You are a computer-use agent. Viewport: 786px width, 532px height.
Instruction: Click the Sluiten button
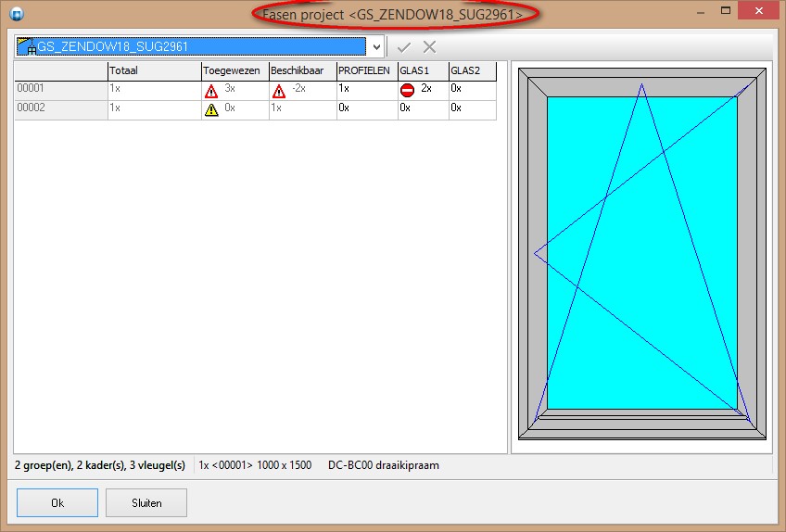click(146, 502)
